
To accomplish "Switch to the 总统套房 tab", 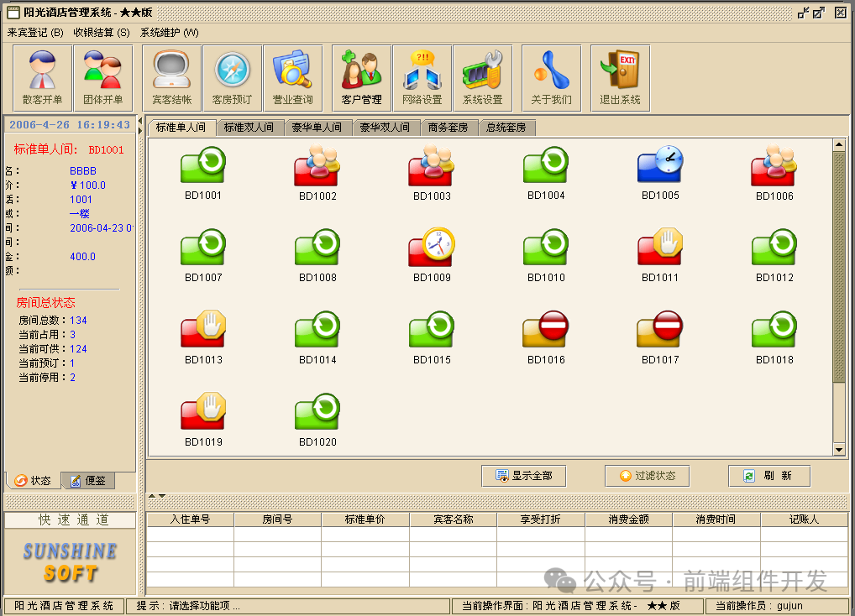I will click(507, 128).
